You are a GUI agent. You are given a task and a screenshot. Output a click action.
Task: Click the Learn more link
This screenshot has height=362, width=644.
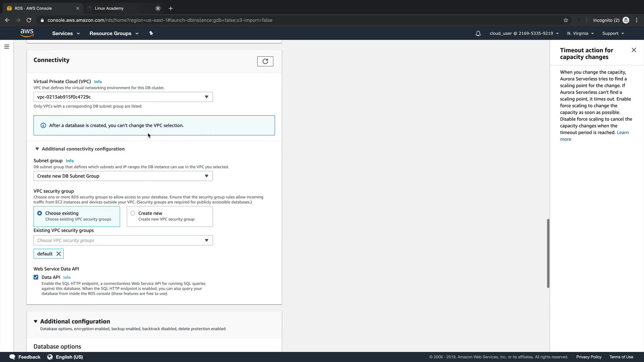click(623, 132)
